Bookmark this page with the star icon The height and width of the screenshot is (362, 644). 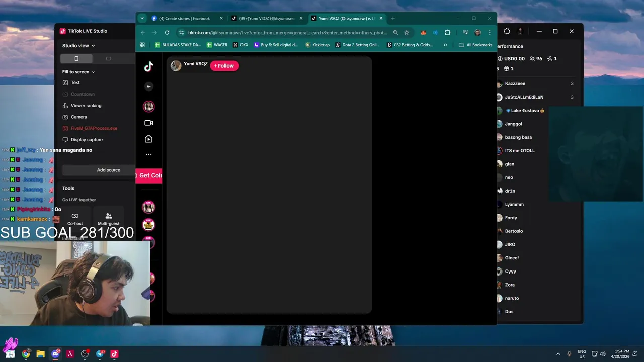[x=407, y=33]
